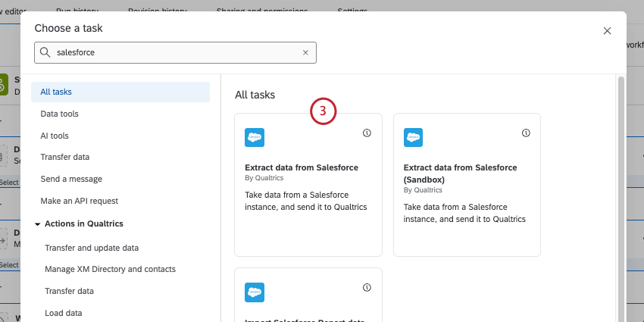Click the Salesforce Sandbox task logo
The image size is (644, 322).
coord(414,137)
